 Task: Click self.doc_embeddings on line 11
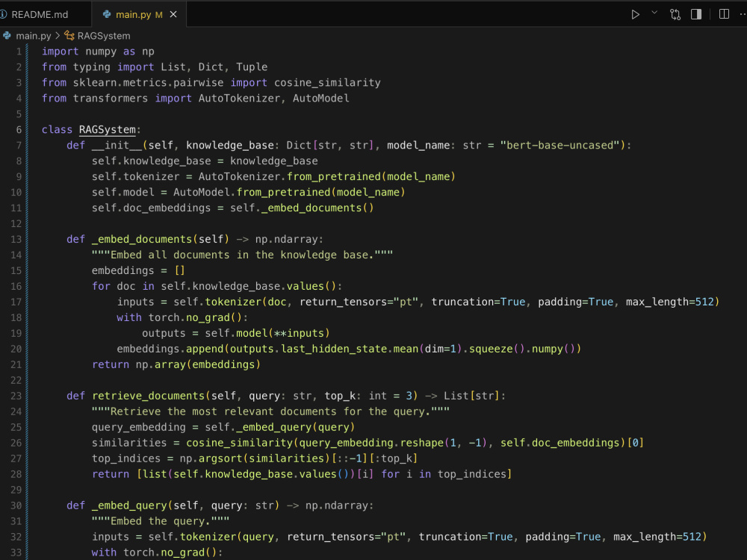(x=151, y=208)
